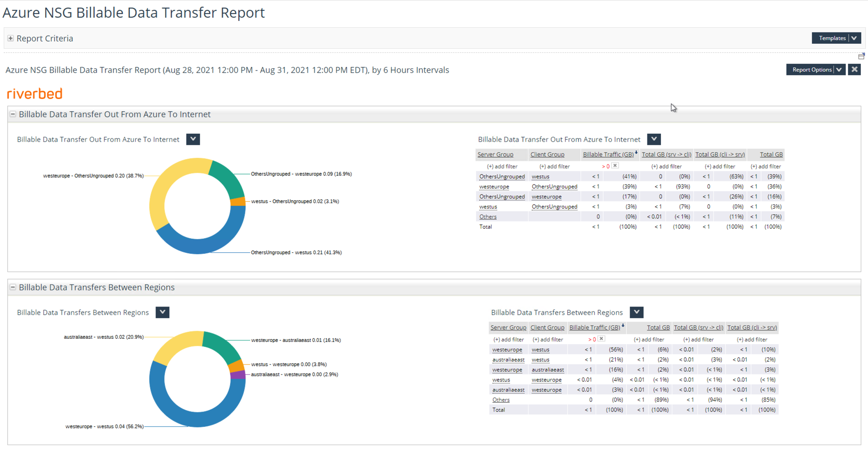Sort Between Regions table by Total GB header

pos(658,327)
